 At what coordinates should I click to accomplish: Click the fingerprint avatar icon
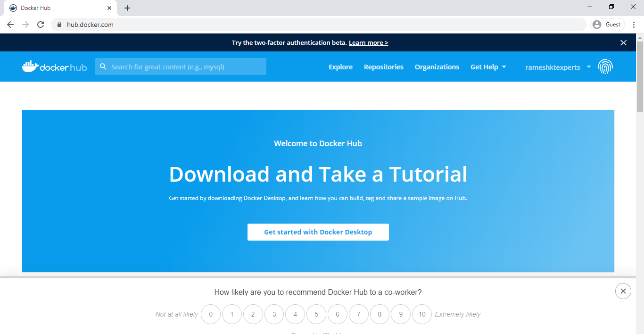(x=605, y=67)
